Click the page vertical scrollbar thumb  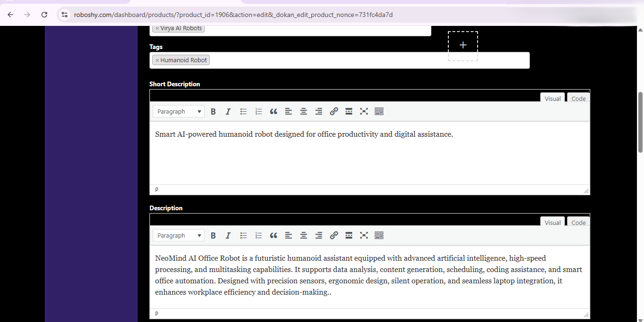(640, 123)
